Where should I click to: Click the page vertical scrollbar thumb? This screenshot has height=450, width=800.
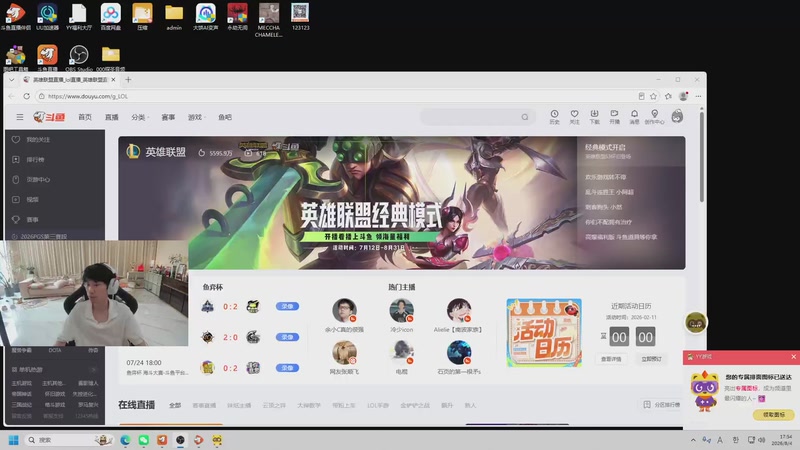pyautogui.click(x=702, y=157)
